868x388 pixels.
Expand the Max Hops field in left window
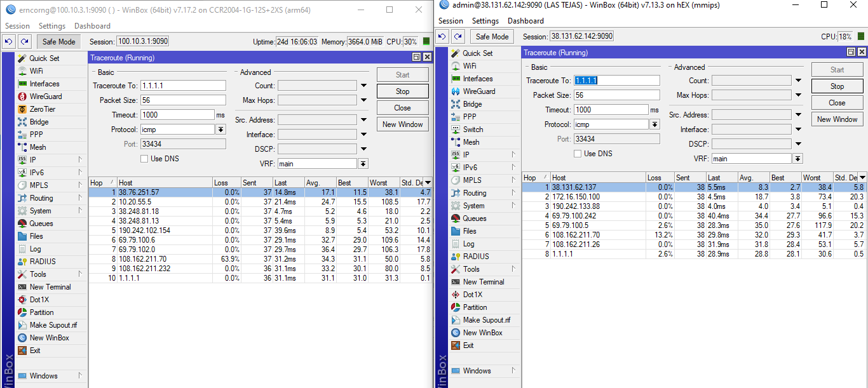[363, 100]
